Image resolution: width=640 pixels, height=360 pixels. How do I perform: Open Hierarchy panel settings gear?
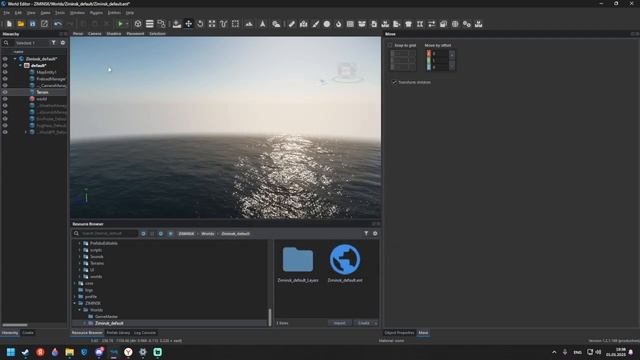(63, 42)
